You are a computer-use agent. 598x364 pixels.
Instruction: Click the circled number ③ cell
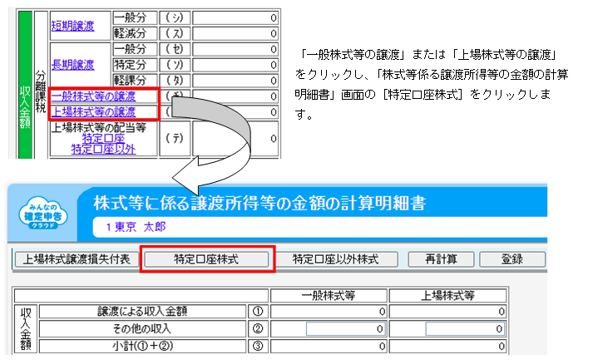pyautogui.click(x=258, y=346)
